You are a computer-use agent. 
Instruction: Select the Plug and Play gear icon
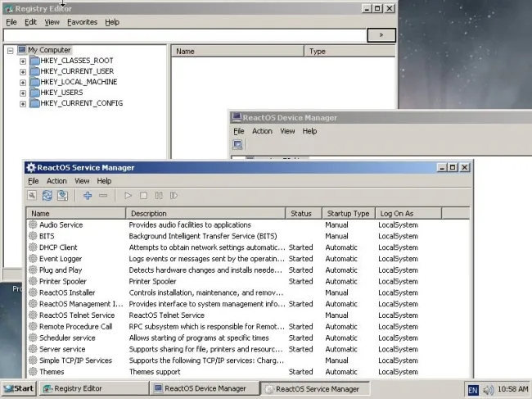click(x=33, y=270)
